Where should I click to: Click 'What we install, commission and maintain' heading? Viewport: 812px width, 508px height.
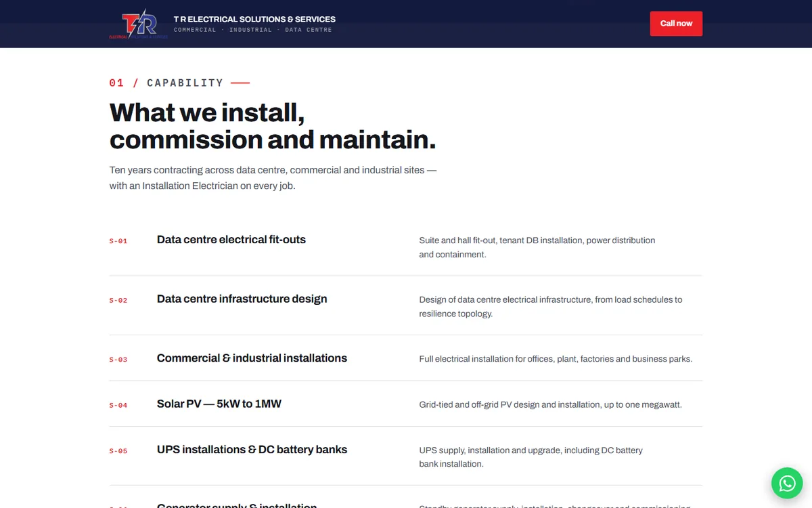[x=273, y=126]
